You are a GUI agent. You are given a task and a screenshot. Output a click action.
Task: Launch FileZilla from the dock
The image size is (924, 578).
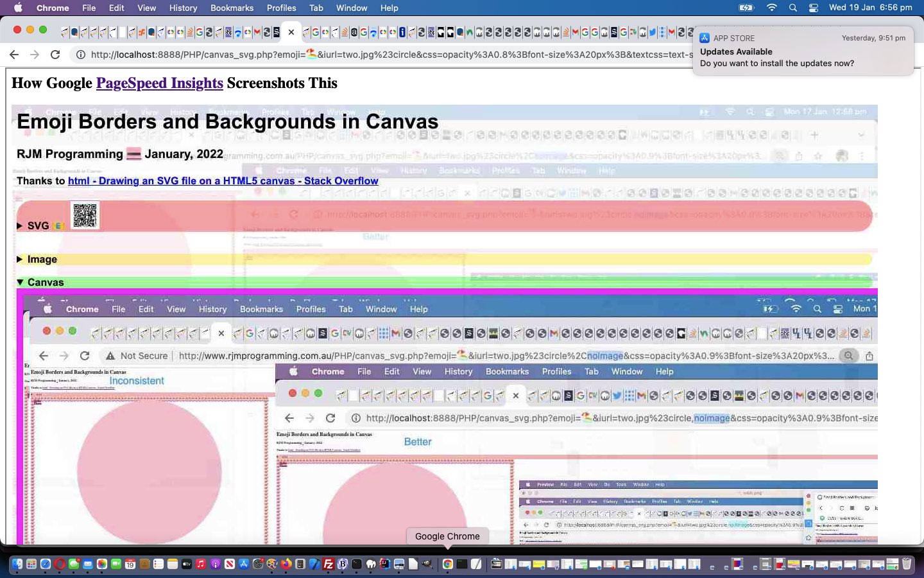click(328, 565)
